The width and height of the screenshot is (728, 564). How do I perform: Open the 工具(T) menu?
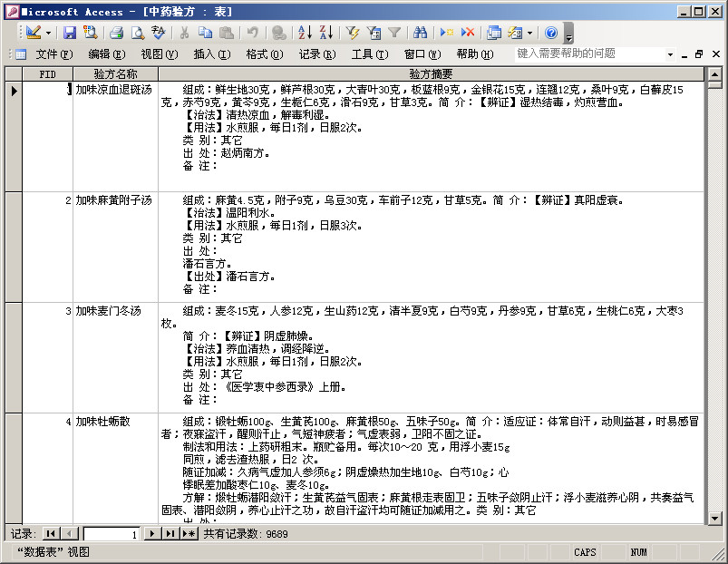(x=370, y=54)
